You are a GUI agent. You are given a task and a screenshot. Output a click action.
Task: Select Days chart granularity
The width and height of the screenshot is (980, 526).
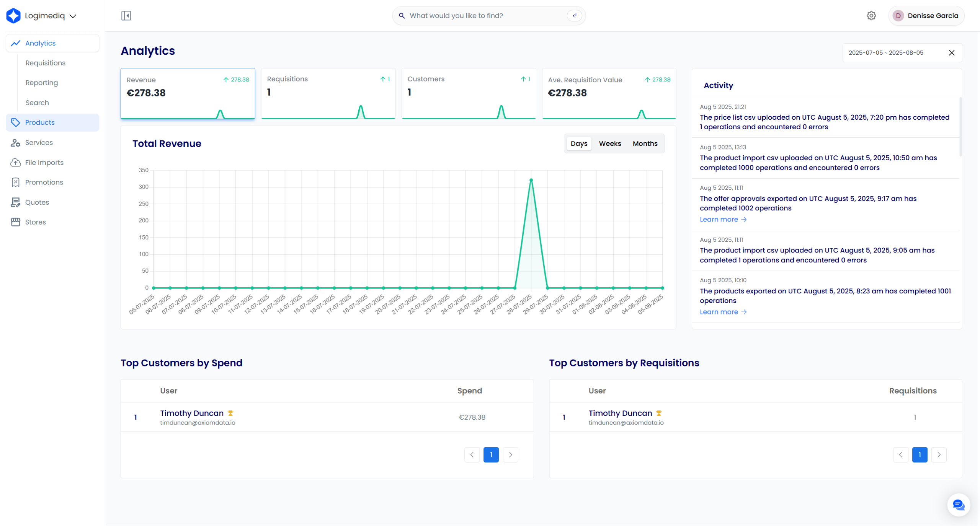coord(578,143)
